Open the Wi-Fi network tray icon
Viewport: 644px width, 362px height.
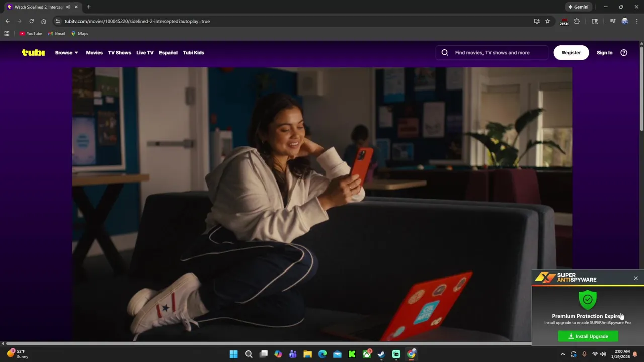click(595, 354)
